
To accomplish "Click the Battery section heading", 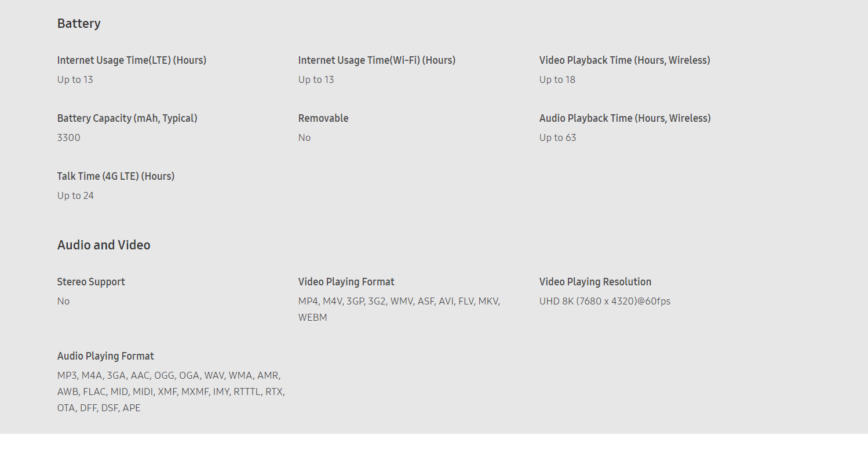I will coord(79,23).
